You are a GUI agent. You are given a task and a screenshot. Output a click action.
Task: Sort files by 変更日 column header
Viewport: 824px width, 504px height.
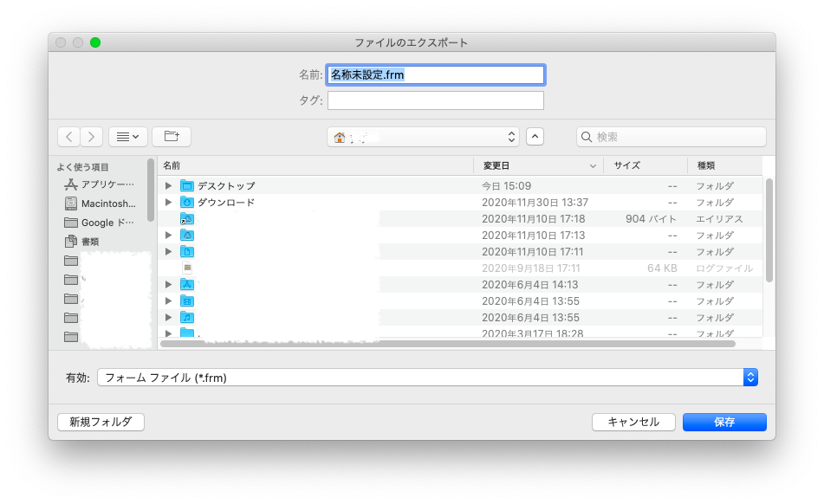[537, 165]
